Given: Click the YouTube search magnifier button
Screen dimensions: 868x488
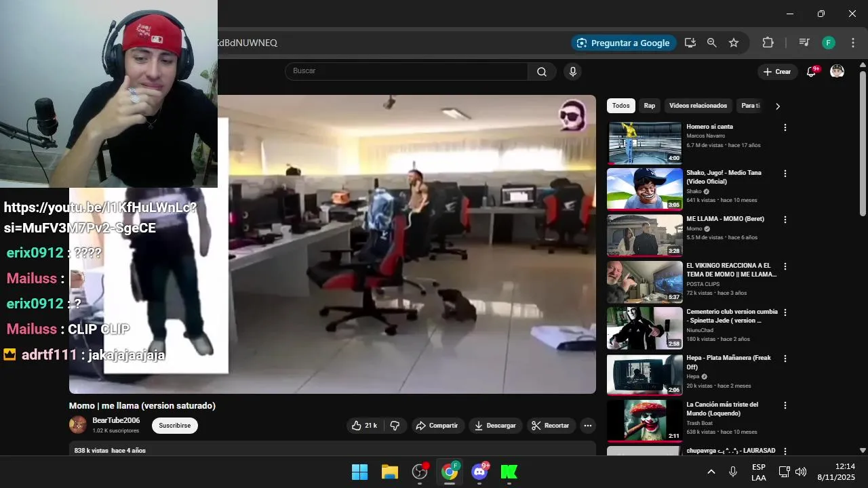Looking at the screenshot, I should 542,71.
